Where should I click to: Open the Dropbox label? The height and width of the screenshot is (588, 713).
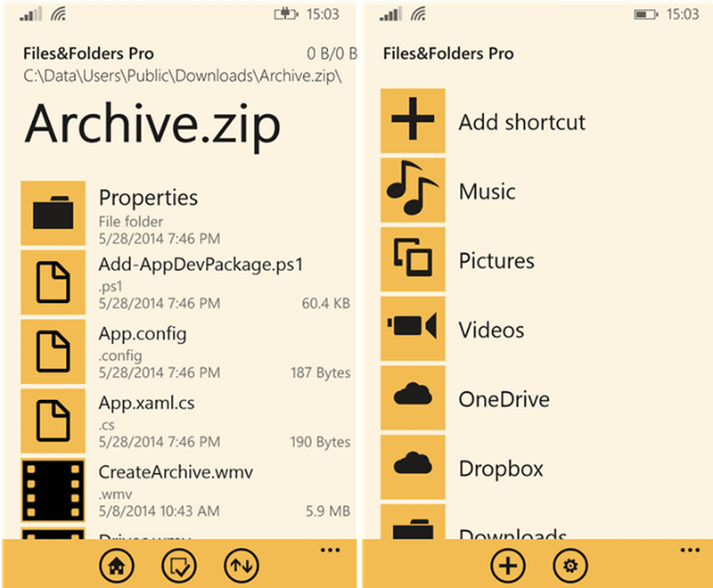pyautogui.click(x=501, y=469)
